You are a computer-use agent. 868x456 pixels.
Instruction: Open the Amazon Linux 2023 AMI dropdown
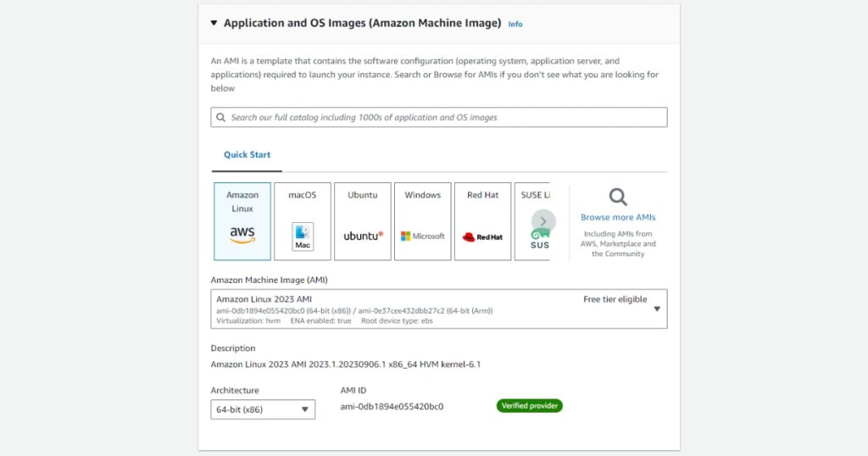coord(438,309)
